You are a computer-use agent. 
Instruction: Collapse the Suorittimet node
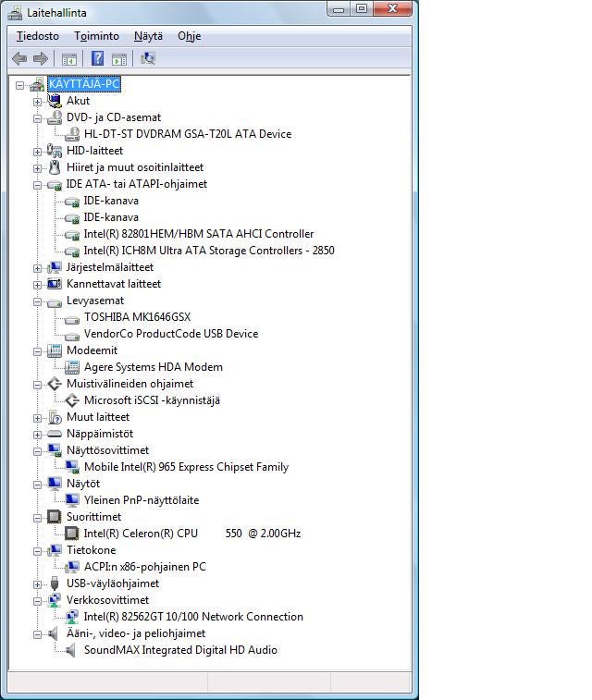38,518
